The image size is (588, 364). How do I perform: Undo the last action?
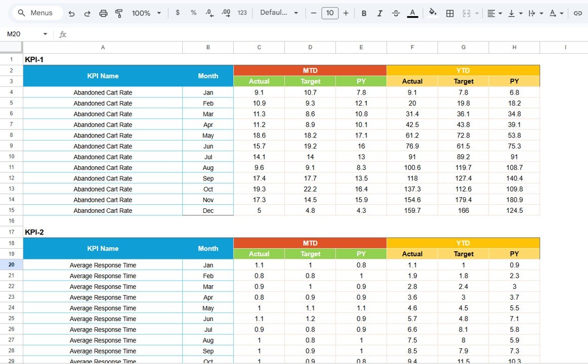click(71, 13)
